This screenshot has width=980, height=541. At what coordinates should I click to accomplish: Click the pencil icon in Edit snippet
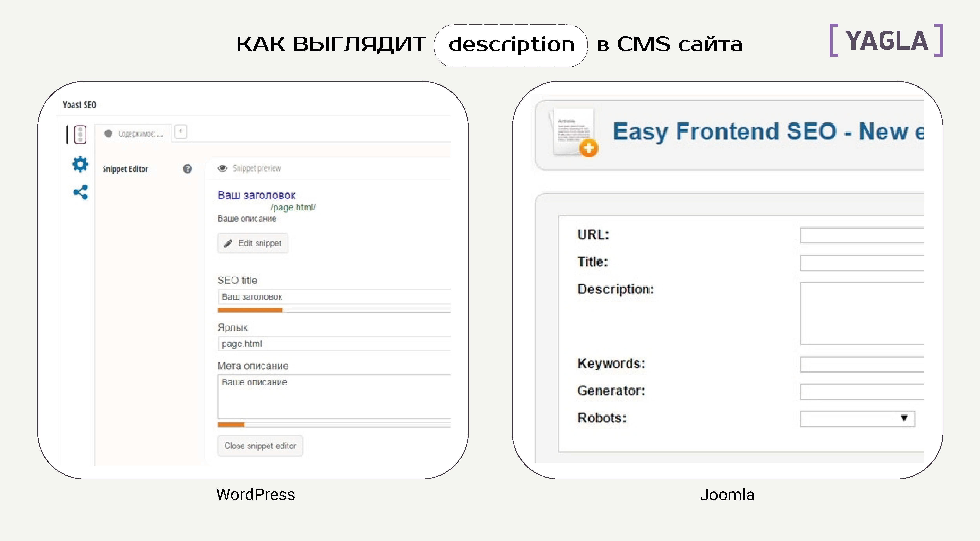[228, 243]
